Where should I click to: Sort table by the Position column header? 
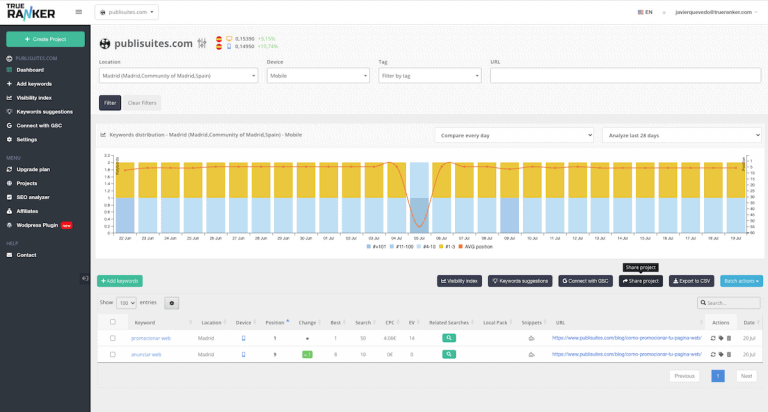(275, 322)
